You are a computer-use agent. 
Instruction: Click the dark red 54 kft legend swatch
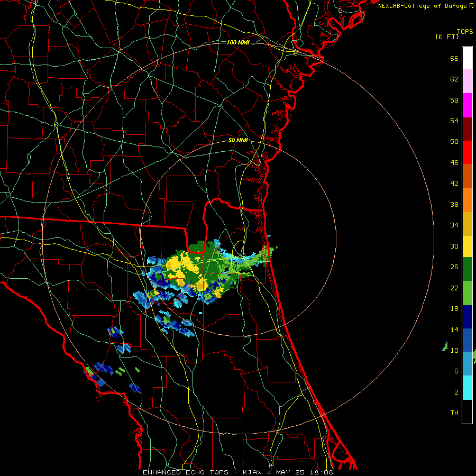tap(467, 129)
